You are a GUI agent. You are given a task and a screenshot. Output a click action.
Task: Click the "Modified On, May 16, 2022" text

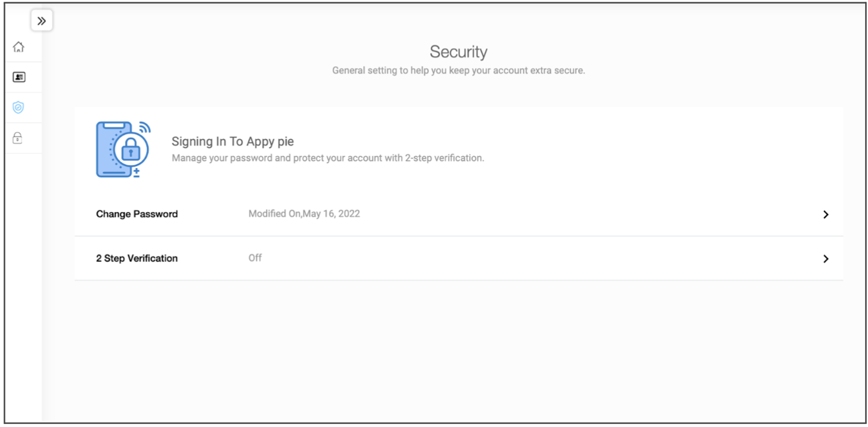pyautogui.click(x=304, y=214)
